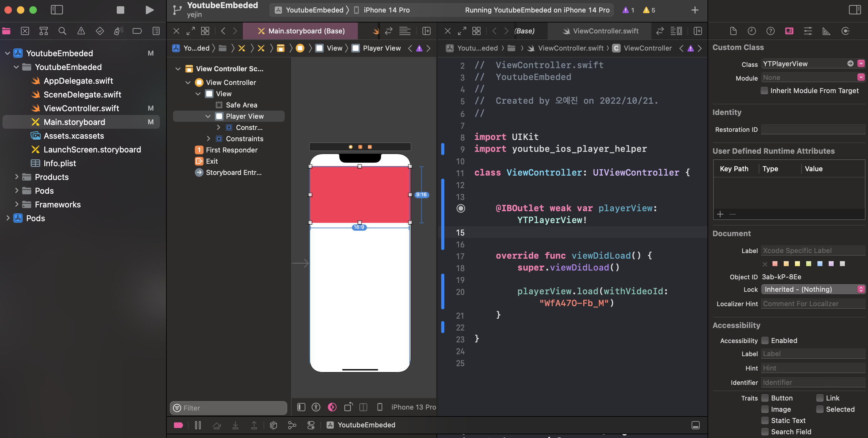Screen dimensions: 868x438
Task: Open the Issue navigator warning icon
Action: 81,31
